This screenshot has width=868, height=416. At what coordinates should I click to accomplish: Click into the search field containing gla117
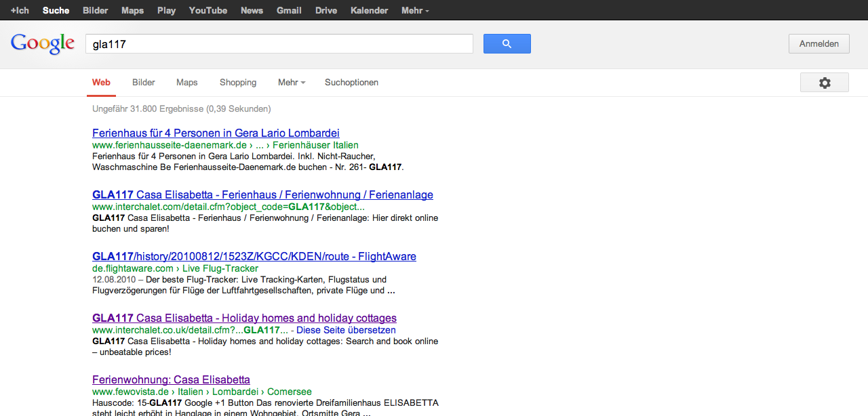(279, 44)
